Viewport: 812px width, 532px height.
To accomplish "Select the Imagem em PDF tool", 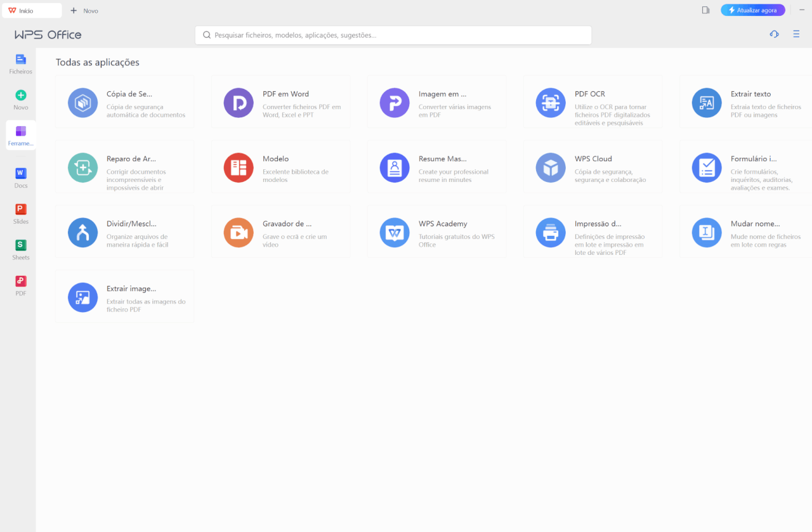I will pyautogui.click(x=436, y=101).
